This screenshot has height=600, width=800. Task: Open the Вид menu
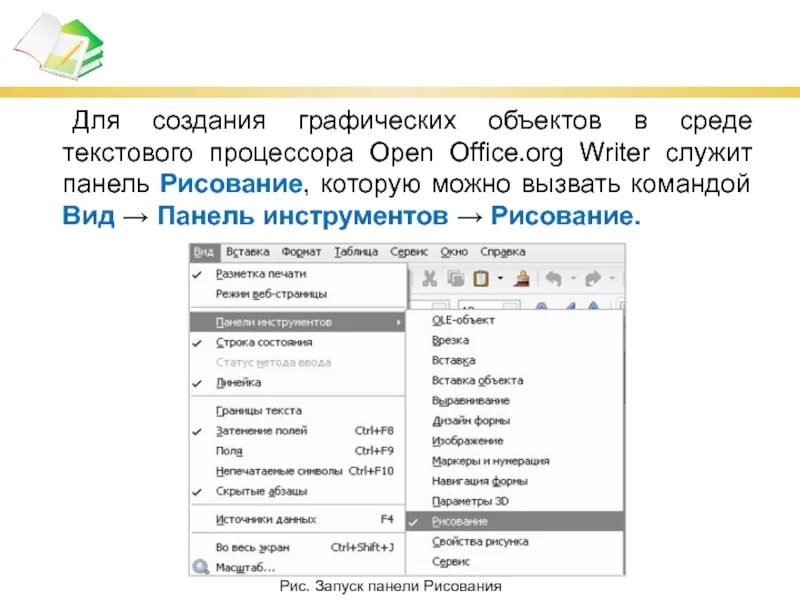(204, 252)
